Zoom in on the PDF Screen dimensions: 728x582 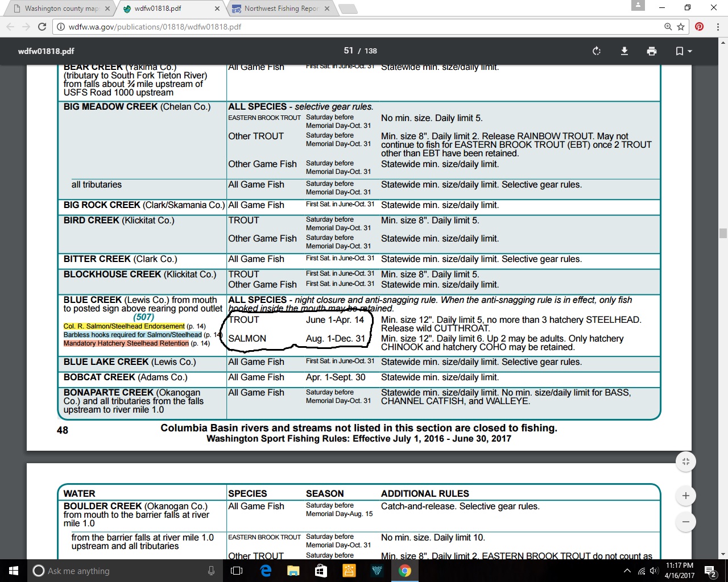pyautogui.click(x=685, y=496)
